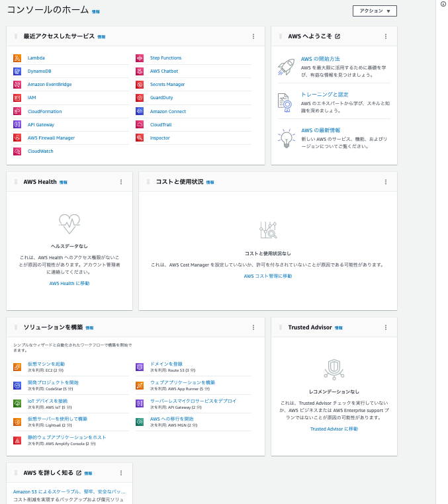Click the コストと使用状況なし heading text
This screenshot has width=448, height=504.
click(268, 253)
